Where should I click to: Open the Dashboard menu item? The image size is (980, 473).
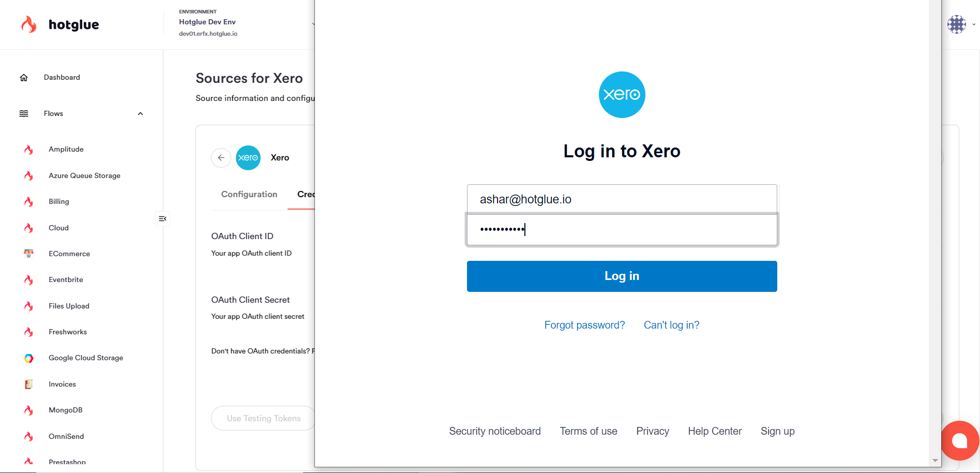coord(62,78)
